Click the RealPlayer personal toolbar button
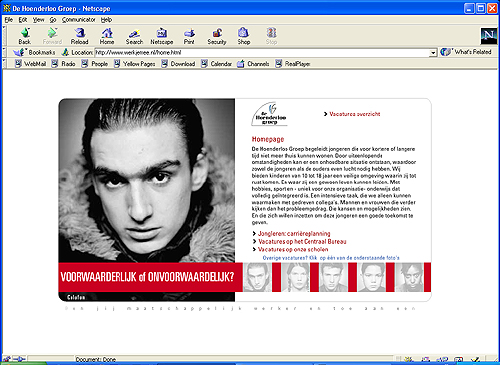Image resolution: width=500 pixels, height=365 pixels. click(x=293, y=64)
